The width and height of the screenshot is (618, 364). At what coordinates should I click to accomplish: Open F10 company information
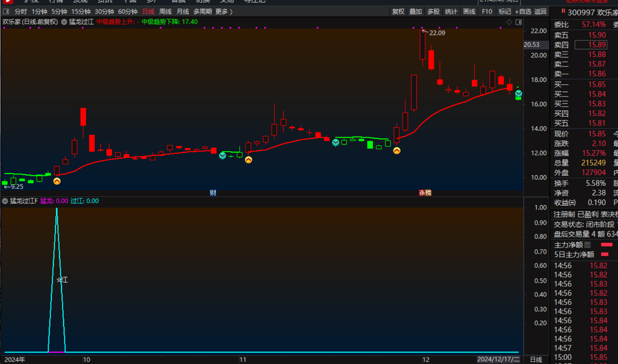(487, 11)
